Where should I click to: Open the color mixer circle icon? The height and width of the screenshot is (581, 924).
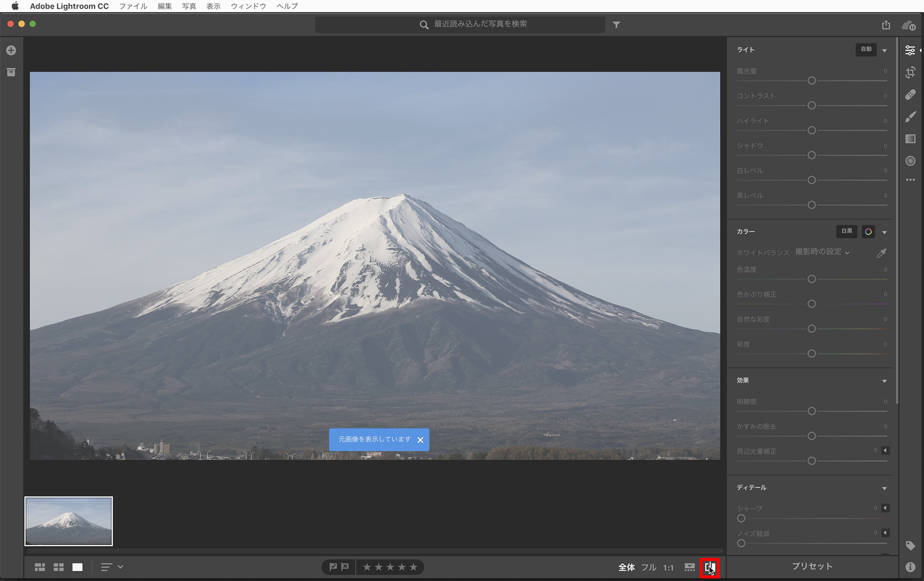[x=868, y=231]
